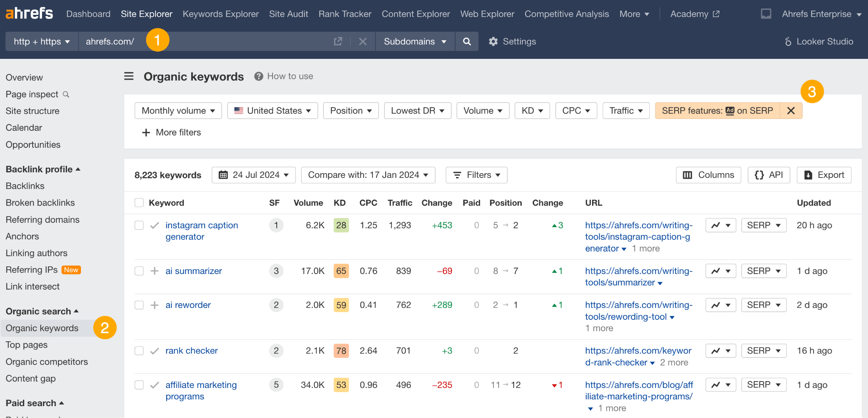Select all keywords with the header checkbox
The height and width of the screenshot is (418, 868).
point(139,202)
